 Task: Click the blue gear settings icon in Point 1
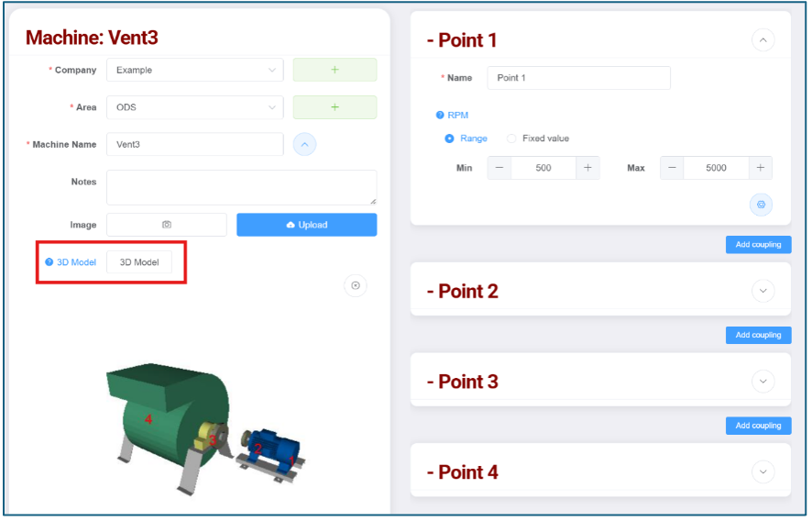[761, 205]
